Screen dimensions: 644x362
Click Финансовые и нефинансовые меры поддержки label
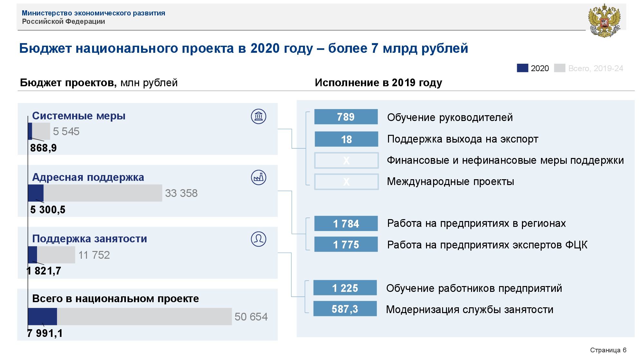505,160
